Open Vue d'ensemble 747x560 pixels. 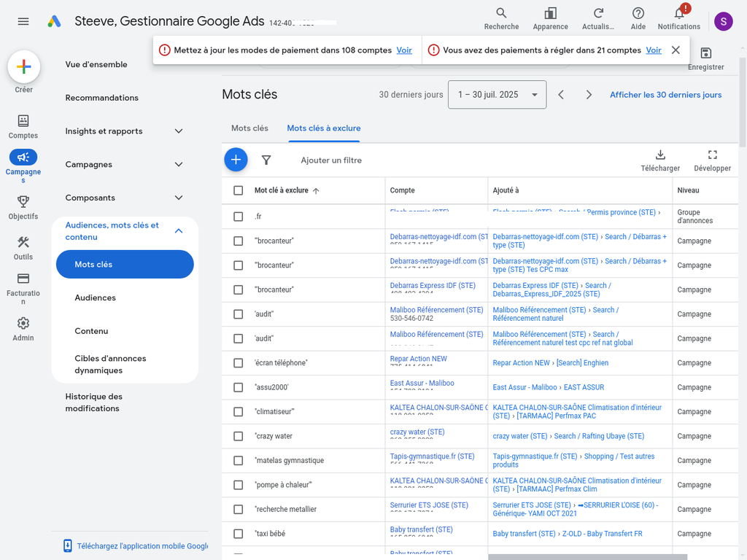[96, 64]
